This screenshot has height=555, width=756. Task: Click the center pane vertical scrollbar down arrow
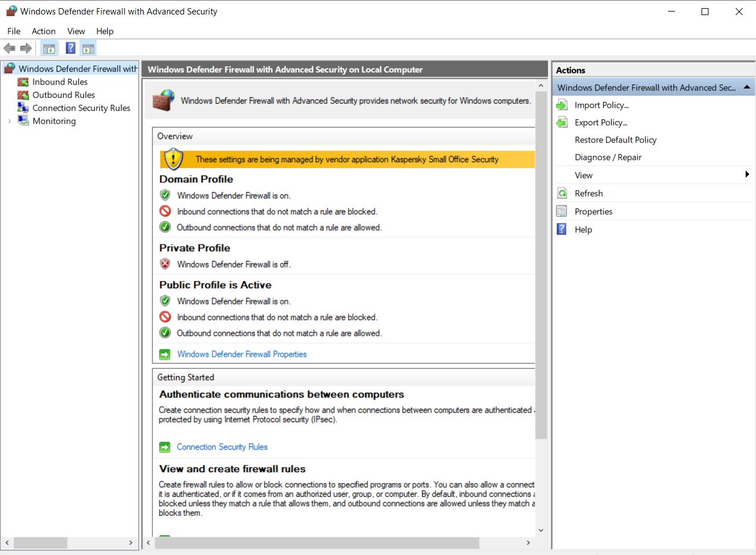pyautogui.click(x=541, y=530)
